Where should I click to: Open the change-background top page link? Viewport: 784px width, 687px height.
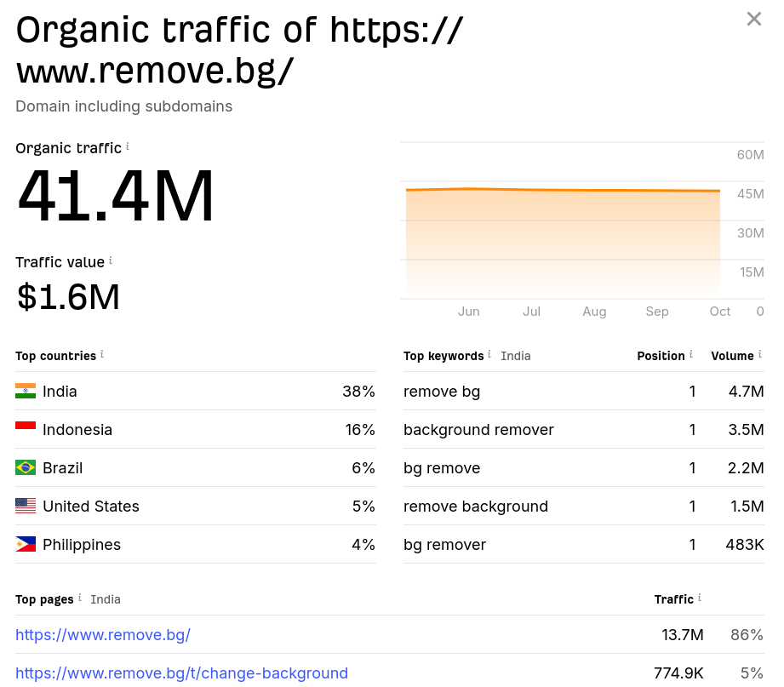(x=181, y=673)
